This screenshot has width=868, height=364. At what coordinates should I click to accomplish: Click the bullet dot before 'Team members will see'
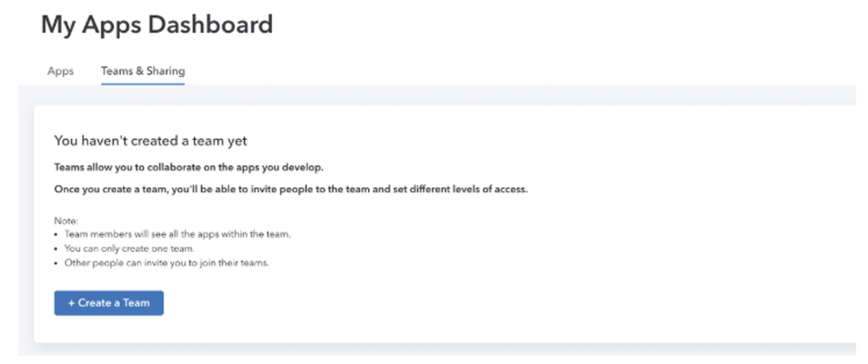pos(57,234)
